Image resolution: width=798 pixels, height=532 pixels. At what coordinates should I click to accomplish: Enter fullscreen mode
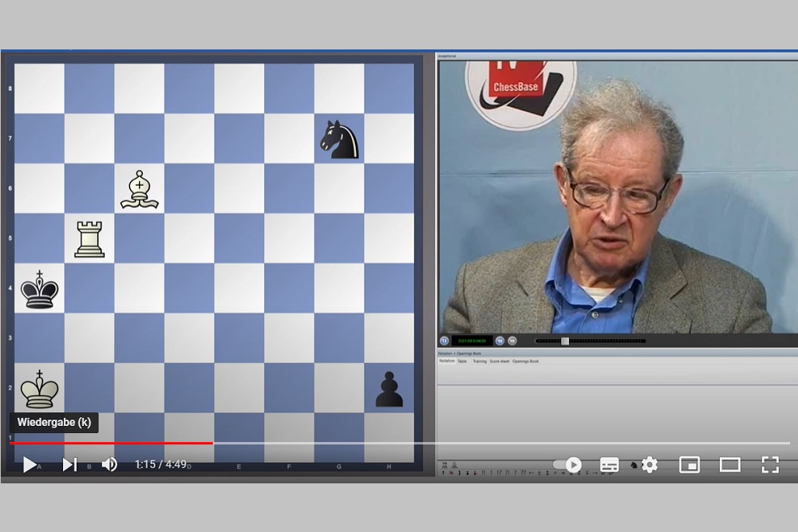[x=770, y=464]
